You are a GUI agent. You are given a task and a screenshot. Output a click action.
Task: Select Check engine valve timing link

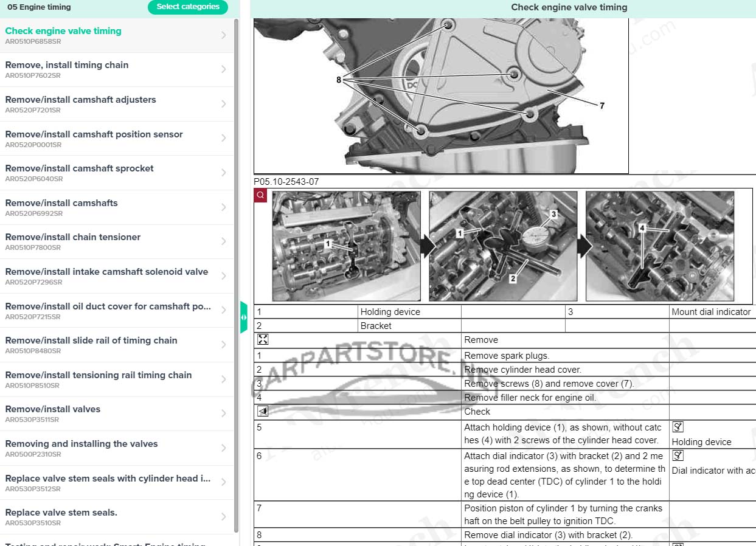63,31
